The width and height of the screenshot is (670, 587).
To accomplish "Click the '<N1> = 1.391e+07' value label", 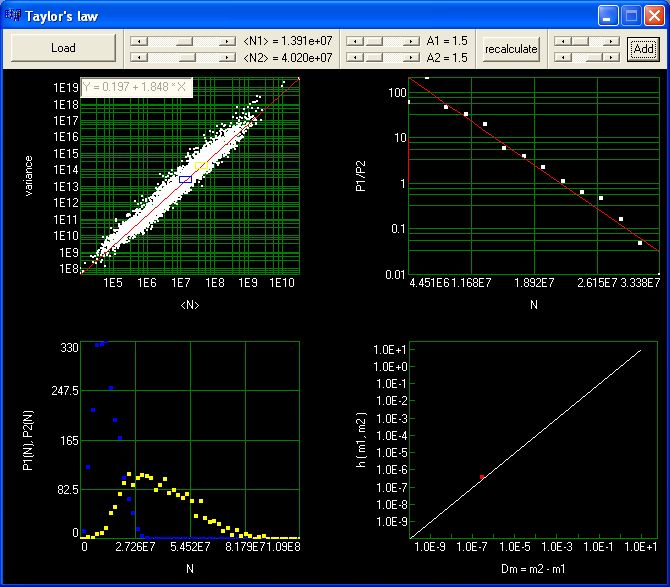I will click(x=288, y=41).
